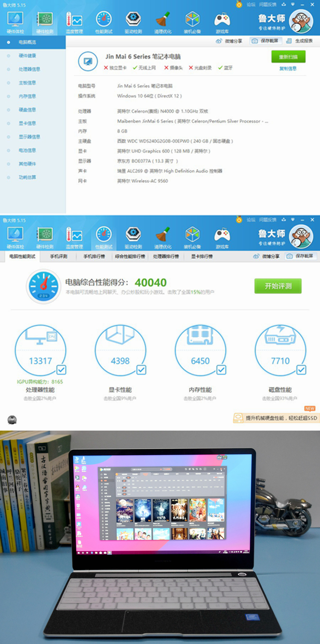Select 其他硬件 in the sidebar
The width and height of the screenshot is (320, 644).
coord(33,164)
